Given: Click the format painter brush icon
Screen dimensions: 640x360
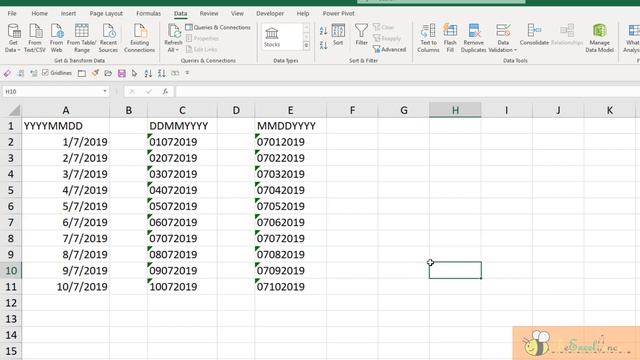Looking at the screenshot, I should click(x=95, y=73).
